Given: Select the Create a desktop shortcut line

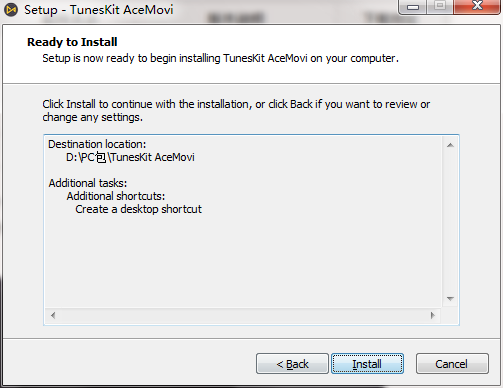Looking at the screenshot, I should click(138, 209).
